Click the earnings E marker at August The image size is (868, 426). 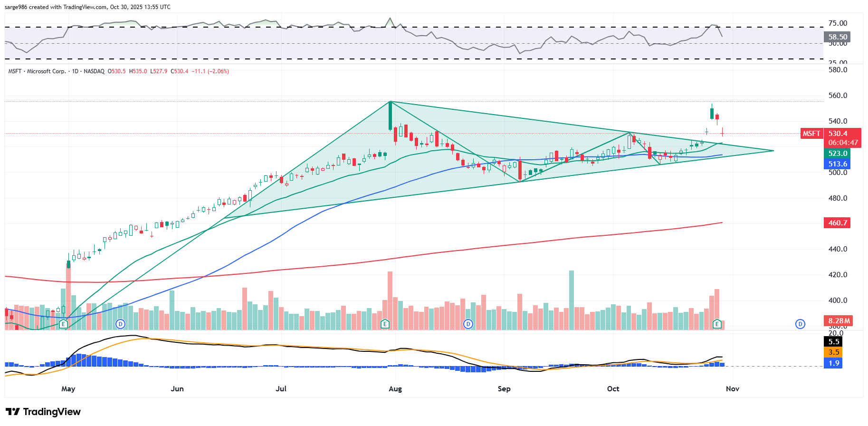pos(385,324)
